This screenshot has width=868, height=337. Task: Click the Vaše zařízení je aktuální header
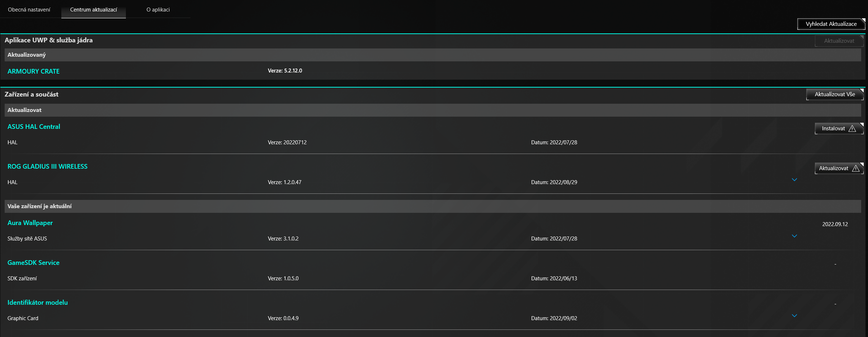[39, 206]
